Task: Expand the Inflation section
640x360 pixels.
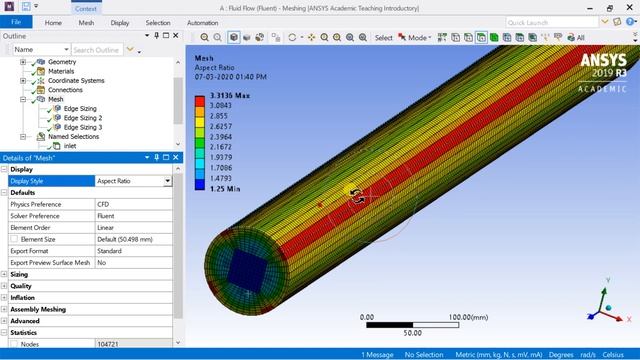Action: pos(4,298)
